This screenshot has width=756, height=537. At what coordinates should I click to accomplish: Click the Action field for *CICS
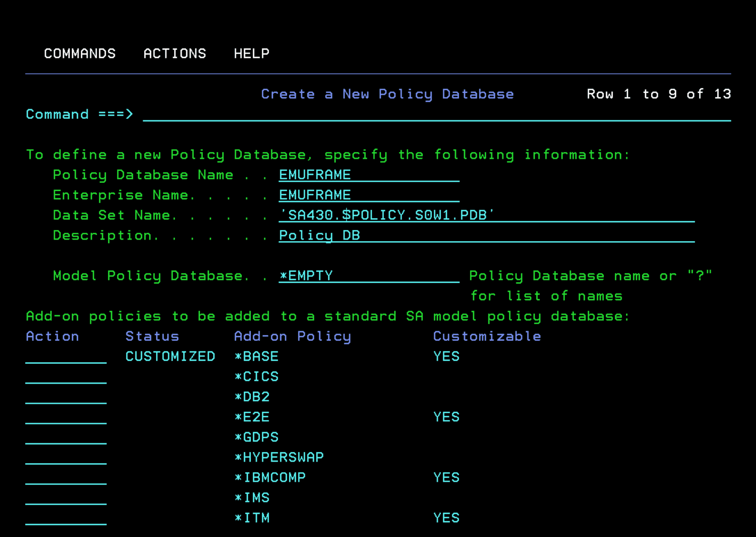tap(66, 377)
